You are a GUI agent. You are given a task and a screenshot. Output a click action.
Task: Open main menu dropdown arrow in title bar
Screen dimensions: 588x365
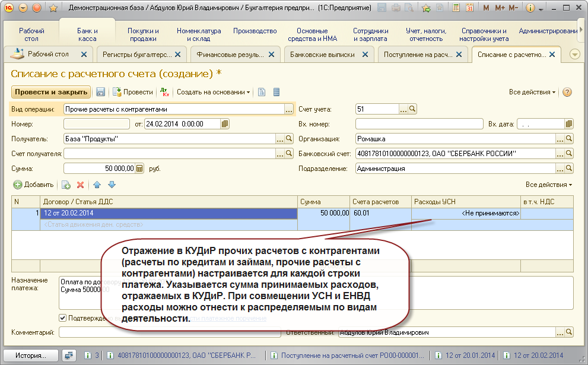23,8
